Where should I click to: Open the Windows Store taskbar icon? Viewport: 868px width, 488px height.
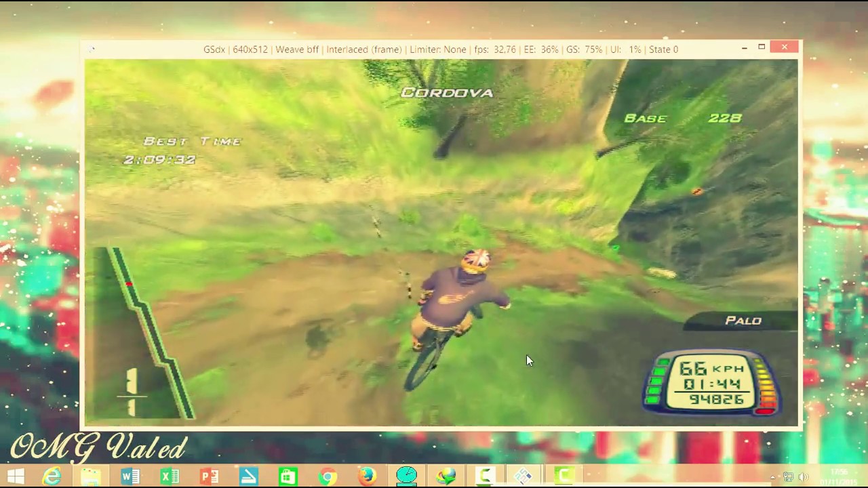coord(288,476)
